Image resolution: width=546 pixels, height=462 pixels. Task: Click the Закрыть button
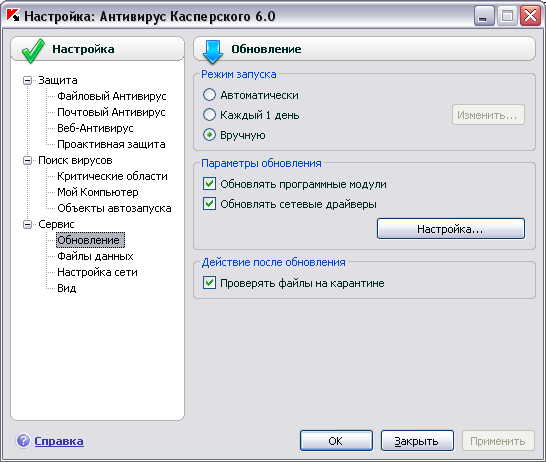pos(417,441)
